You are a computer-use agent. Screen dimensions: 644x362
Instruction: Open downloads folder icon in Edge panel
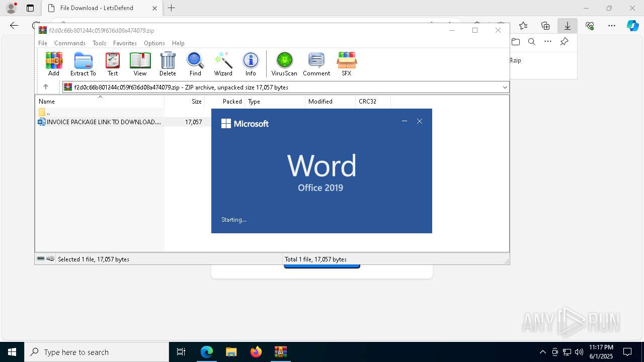point(516,42)
